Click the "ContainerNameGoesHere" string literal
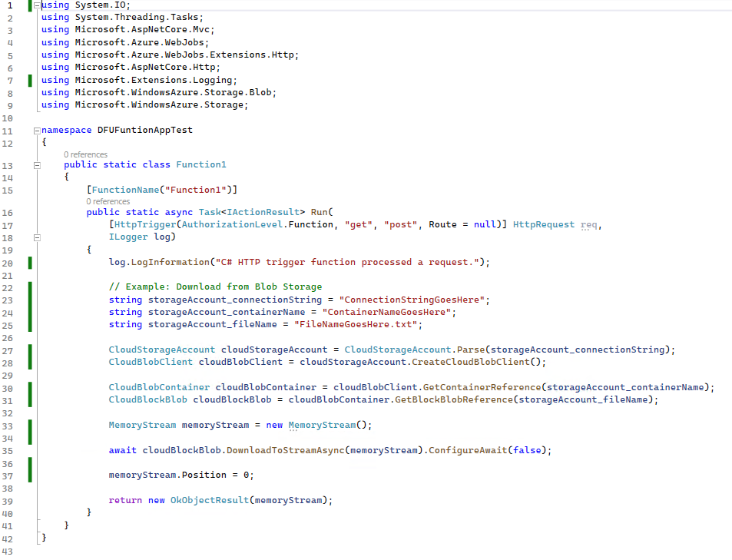The image size is (732, 560). point(388,313)
